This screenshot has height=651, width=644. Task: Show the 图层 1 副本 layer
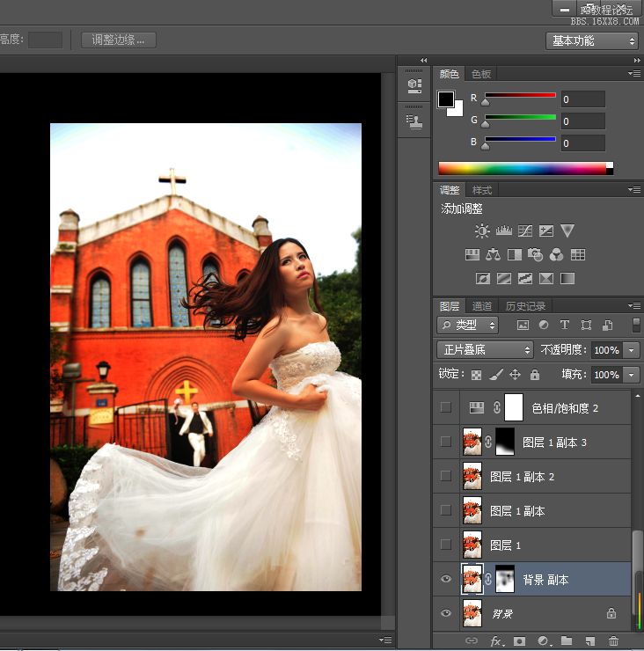(x=445, y=510)
